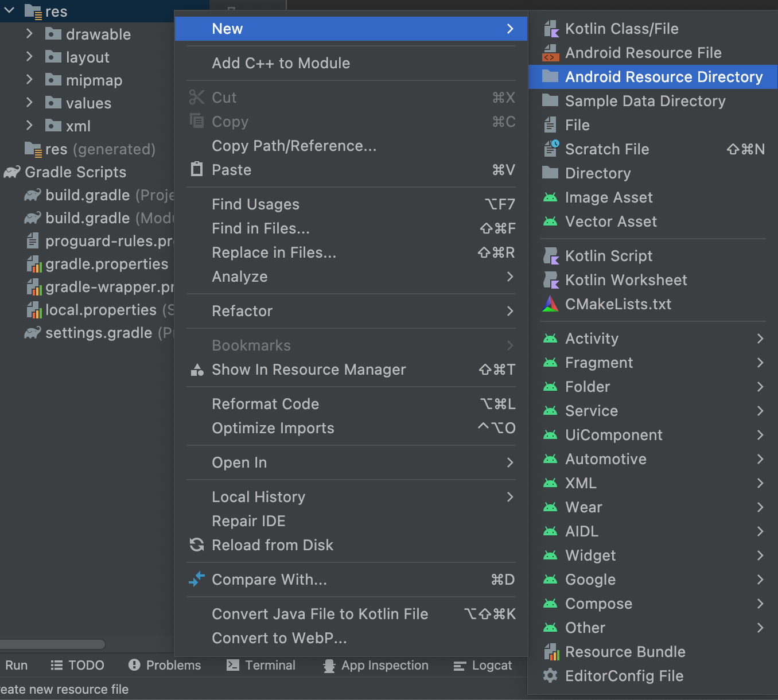This screenshot has height=700, width=778.
Task: Select Reformat Code
Action: pyautogui.click(x=351, y=404)
